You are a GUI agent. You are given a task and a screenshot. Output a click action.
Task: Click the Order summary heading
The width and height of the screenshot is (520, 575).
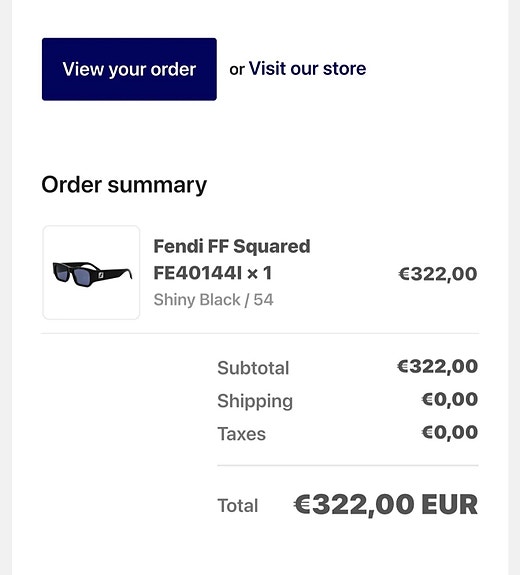[124, 185]
